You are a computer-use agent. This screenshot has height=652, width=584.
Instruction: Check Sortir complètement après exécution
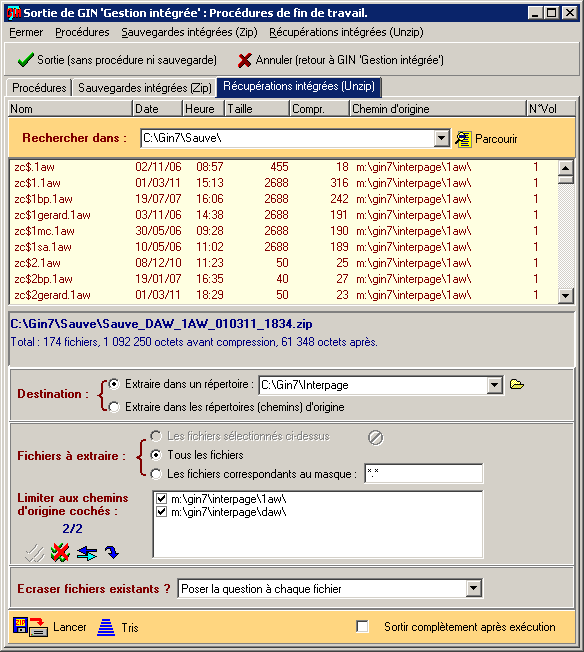pos(362,627)
